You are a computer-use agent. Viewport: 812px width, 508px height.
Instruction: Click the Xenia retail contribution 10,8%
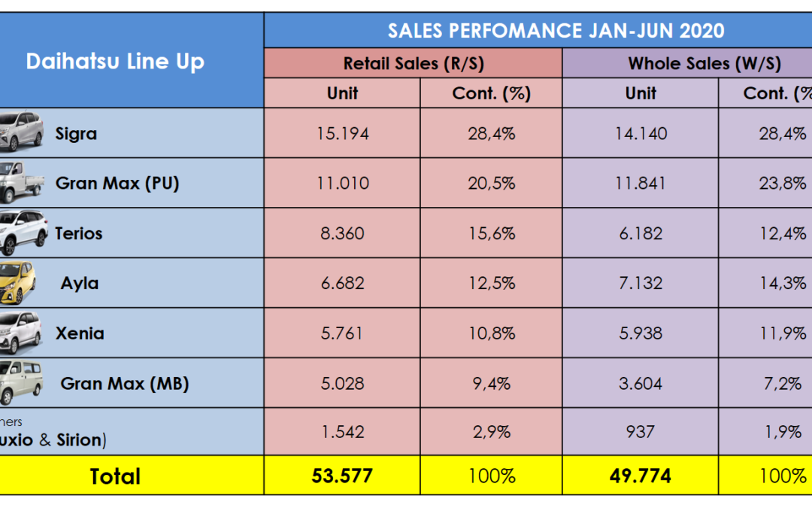point(491,333)
